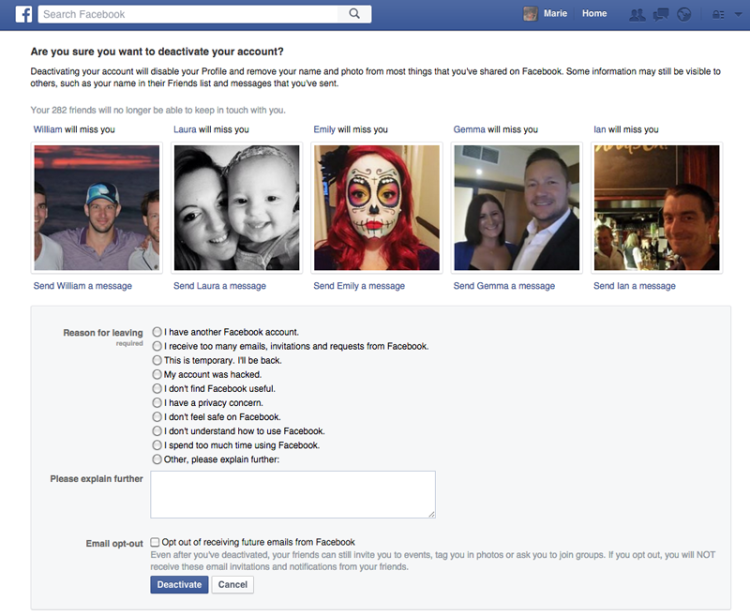Click Send Laura a message

[x=220, y=286]
